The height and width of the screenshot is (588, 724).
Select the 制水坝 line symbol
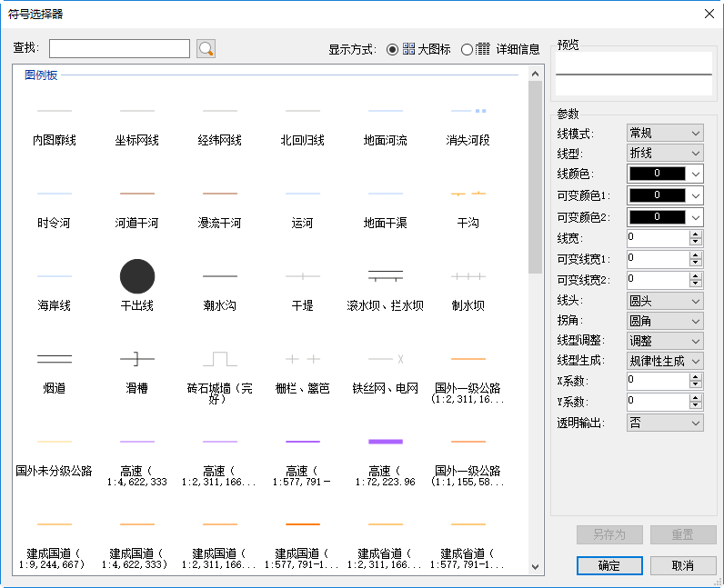point(468,275)
